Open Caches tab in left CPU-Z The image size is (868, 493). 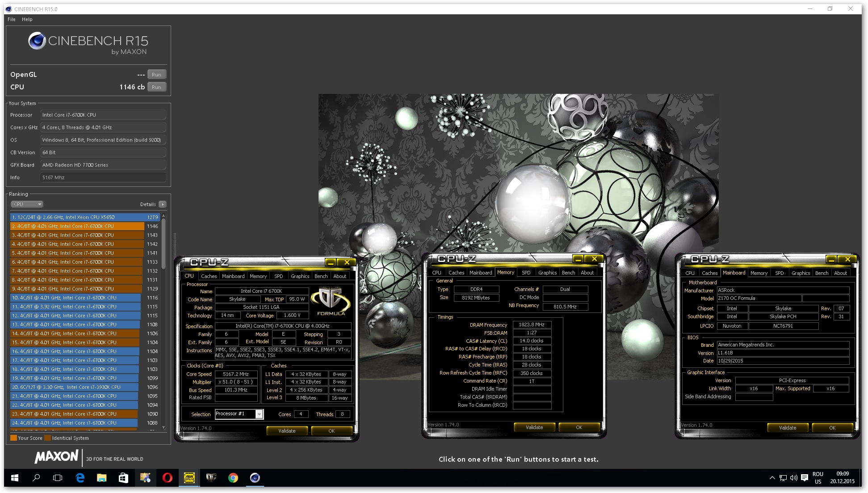click(209, 276)
